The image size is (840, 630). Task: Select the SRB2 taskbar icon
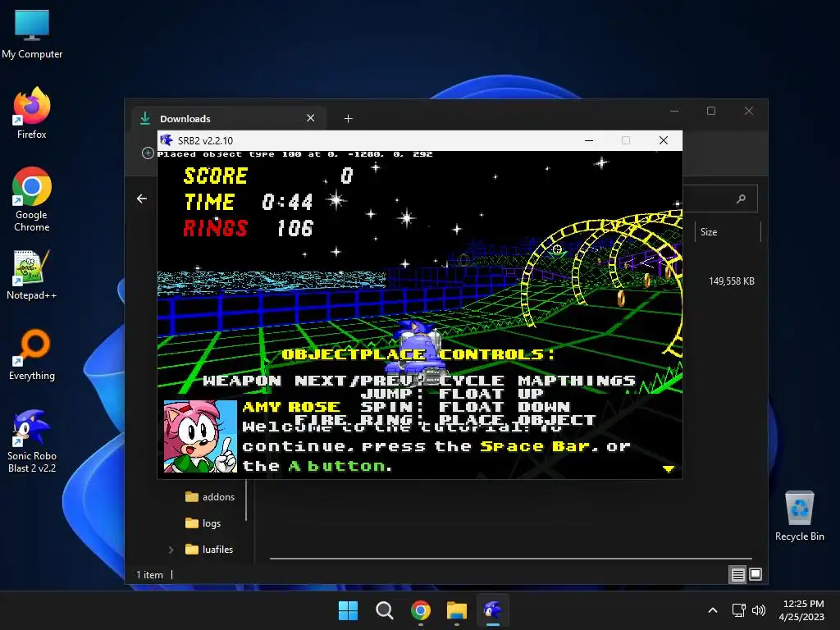[493, 610]
